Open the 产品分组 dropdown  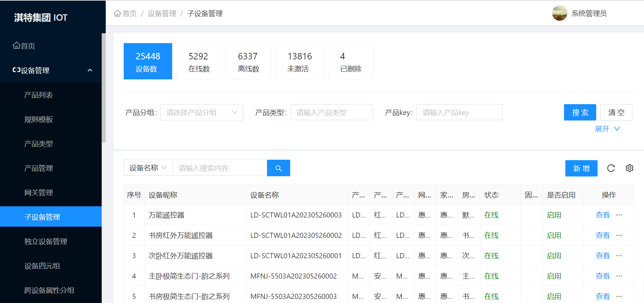coord(202,112)
